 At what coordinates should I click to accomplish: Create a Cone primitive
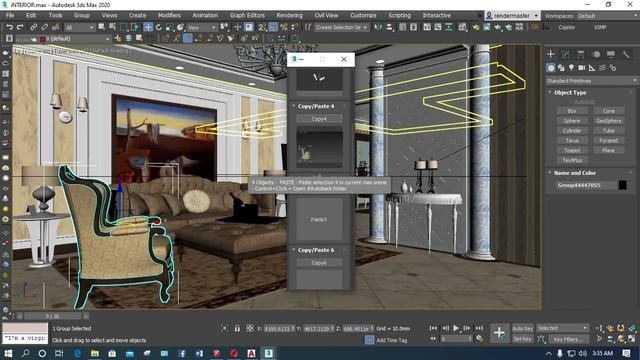click(608, 111)
